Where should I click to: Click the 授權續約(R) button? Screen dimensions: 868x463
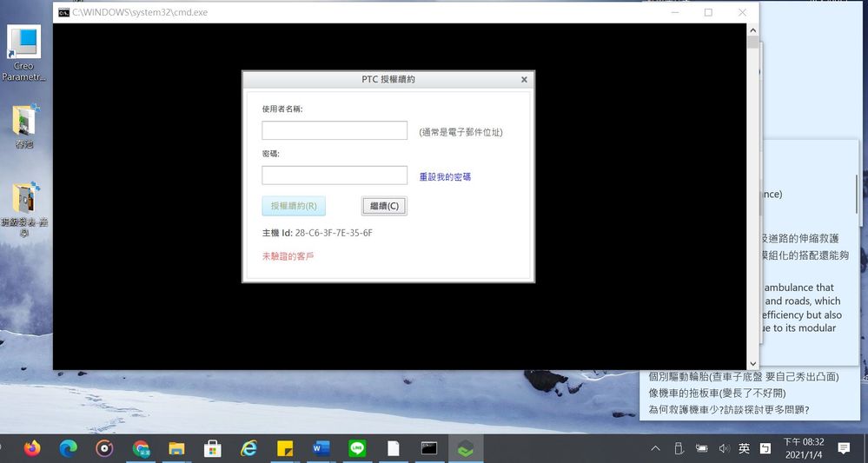click(x=294, y=206)
